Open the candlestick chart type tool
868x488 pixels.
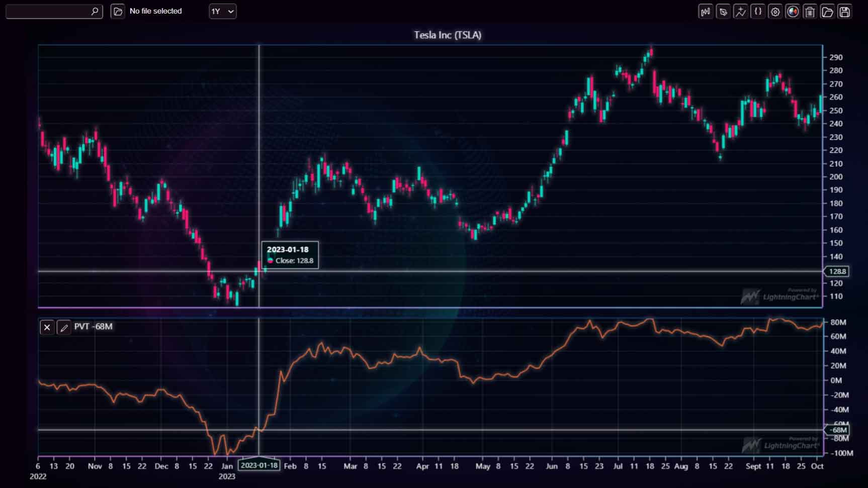tap(706, 12)
